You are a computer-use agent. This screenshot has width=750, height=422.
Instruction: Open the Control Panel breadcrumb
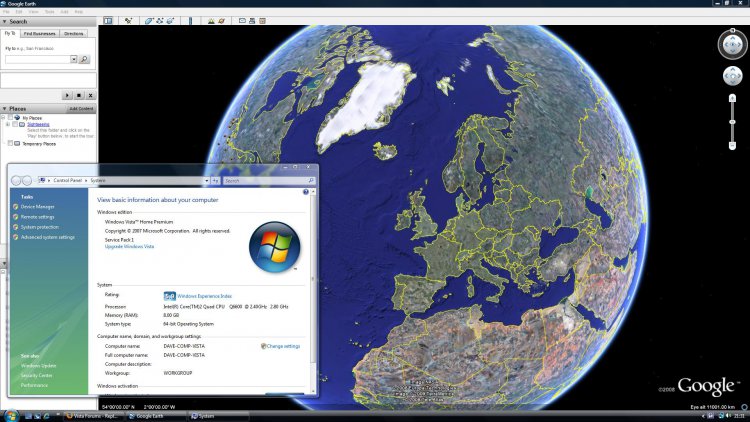pos(67,180)
